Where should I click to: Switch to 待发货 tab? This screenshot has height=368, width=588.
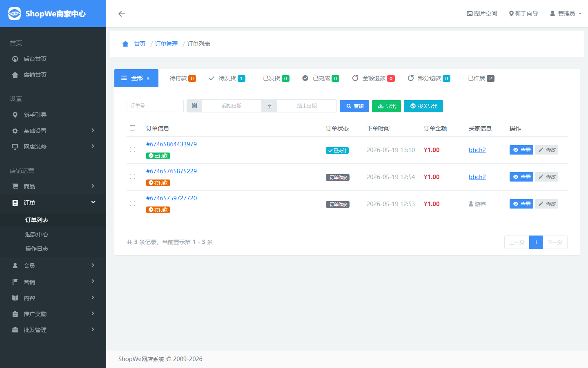(227, 78)
